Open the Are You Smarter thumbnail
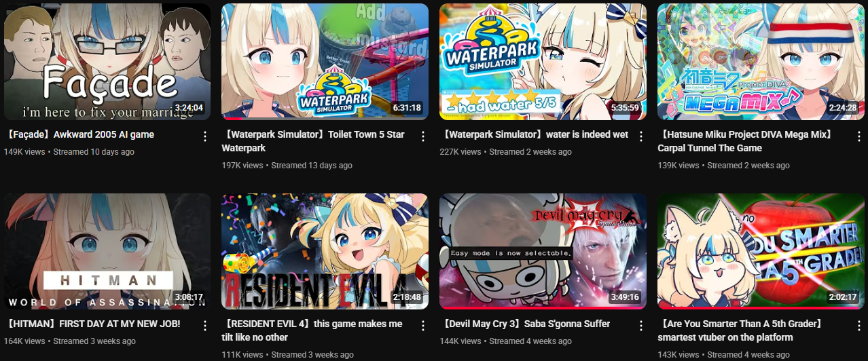Viewport: 868px width, 361px height. 761,251
